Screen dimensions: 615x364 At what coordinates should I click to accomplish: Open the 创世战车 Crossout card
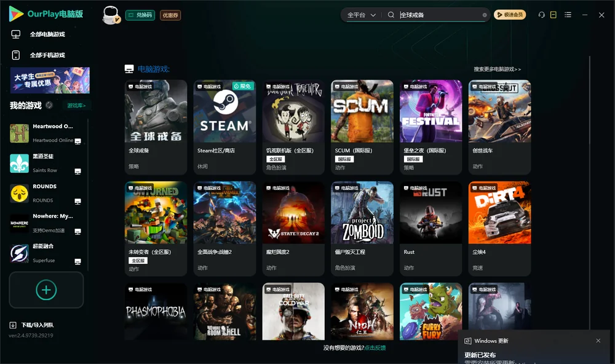[499, 127]
